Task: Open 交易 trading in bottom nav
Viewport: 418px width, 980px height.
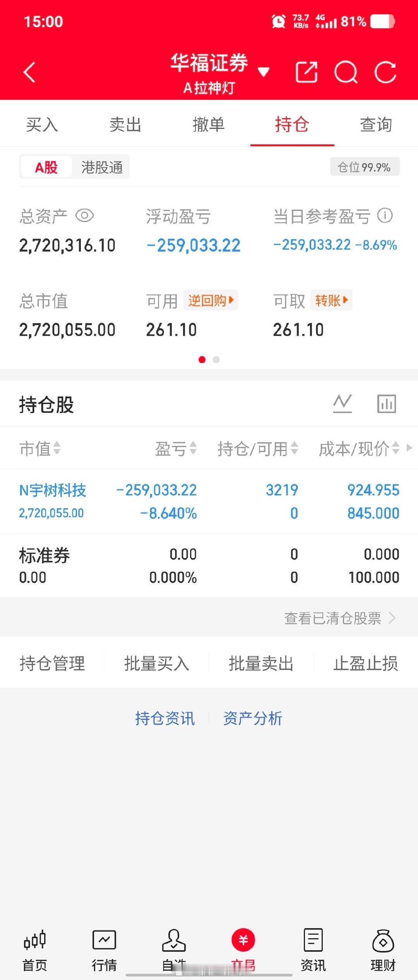Action: (243, 951)
